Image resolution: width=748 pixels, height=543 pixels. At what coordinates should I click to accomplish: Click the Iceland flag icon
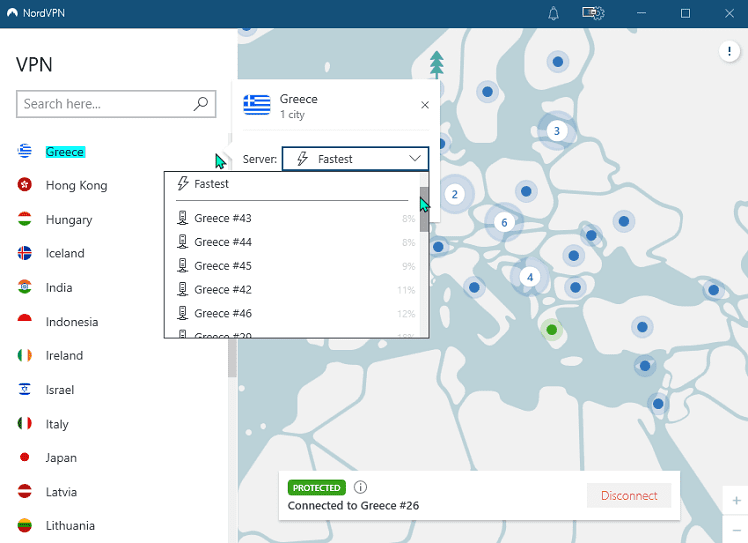[x=25, y=252]
